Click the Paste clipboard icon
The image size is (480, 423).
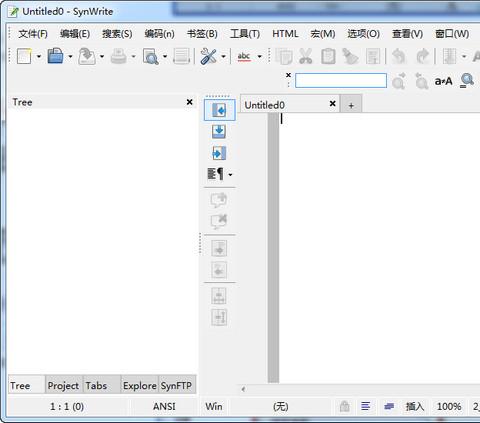coord(328,56)
